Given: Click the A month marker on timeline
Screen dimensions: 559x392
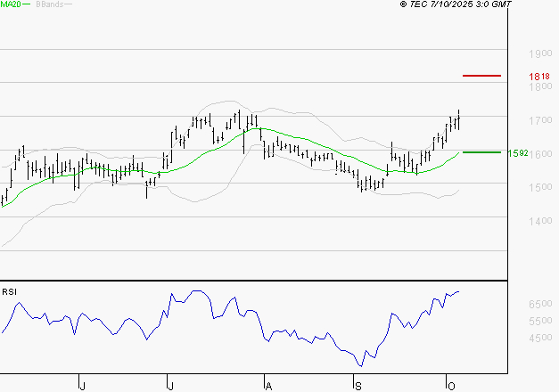Looking at the screenshot, I should click(x=267, y=385).
